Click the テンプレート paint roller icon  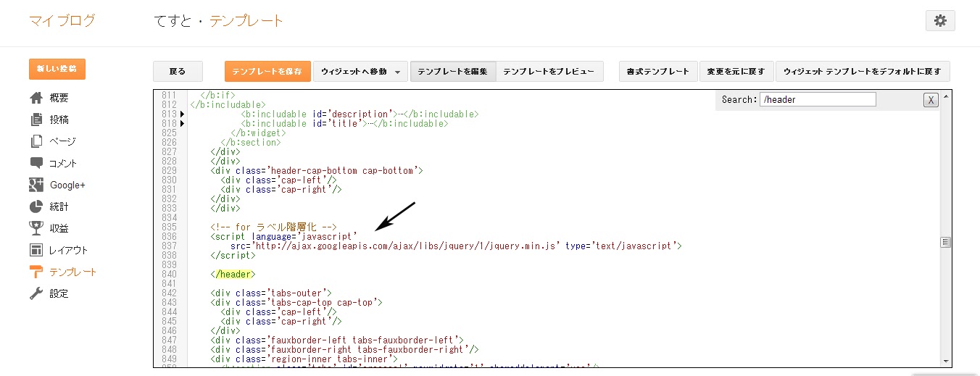click(x=36, y=272)
